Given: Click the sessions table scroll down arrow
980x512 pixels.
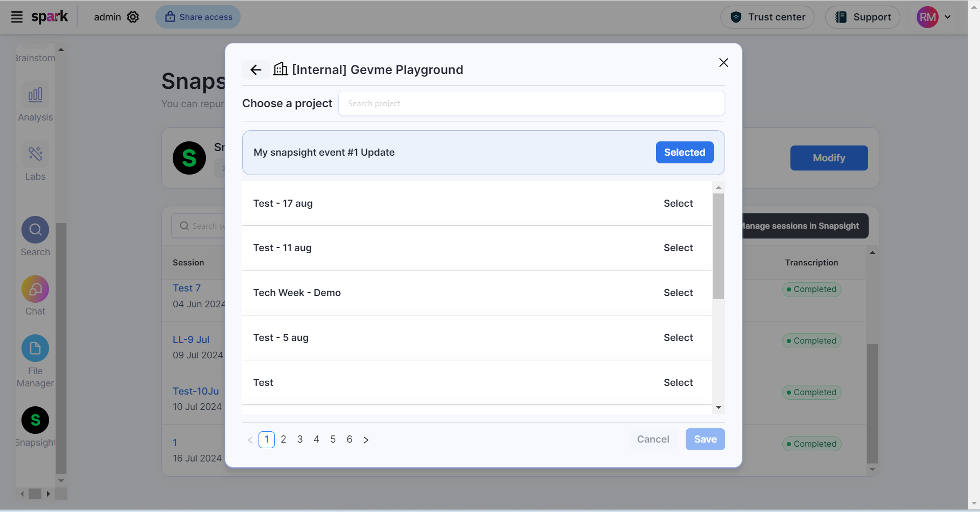Looking at the screenshot, I should click(872, 470).
